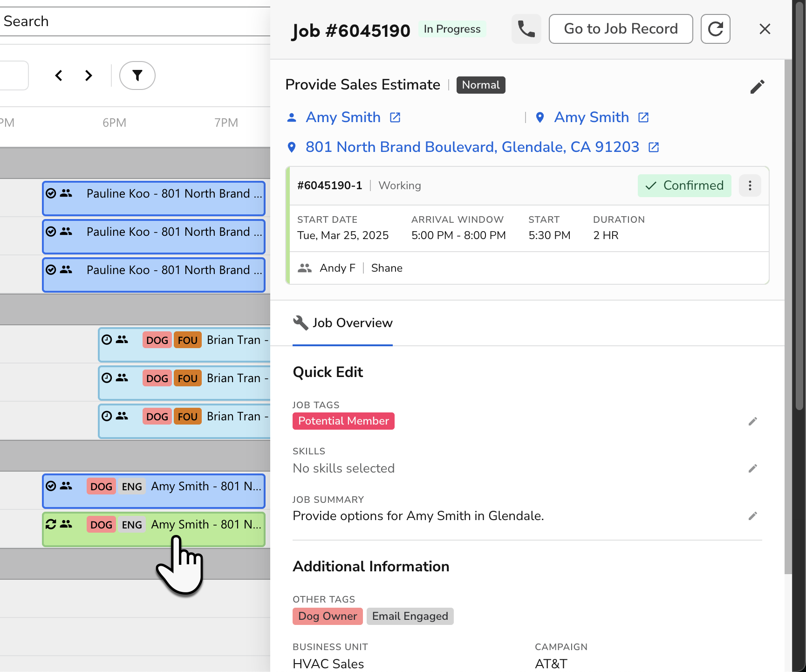Screen dimensions: 806x672
Task: Go to the next schedule period
Action: [89, 75]
